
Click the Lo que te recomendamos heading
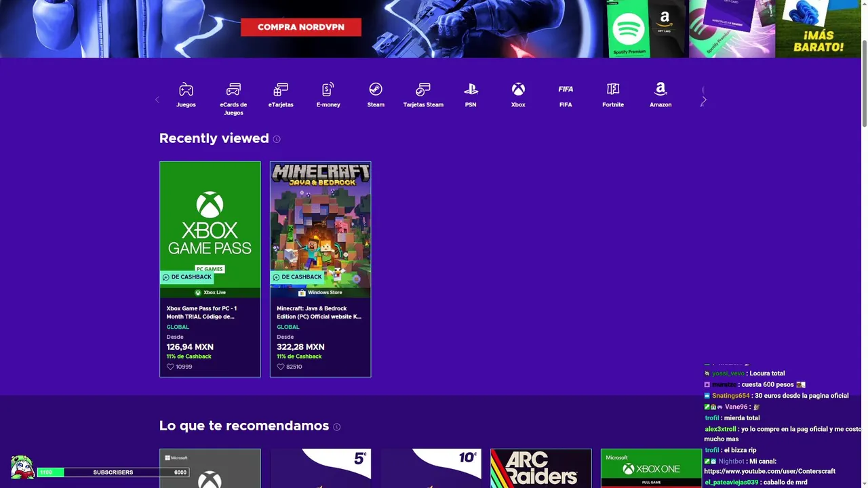tap(244, 426)
